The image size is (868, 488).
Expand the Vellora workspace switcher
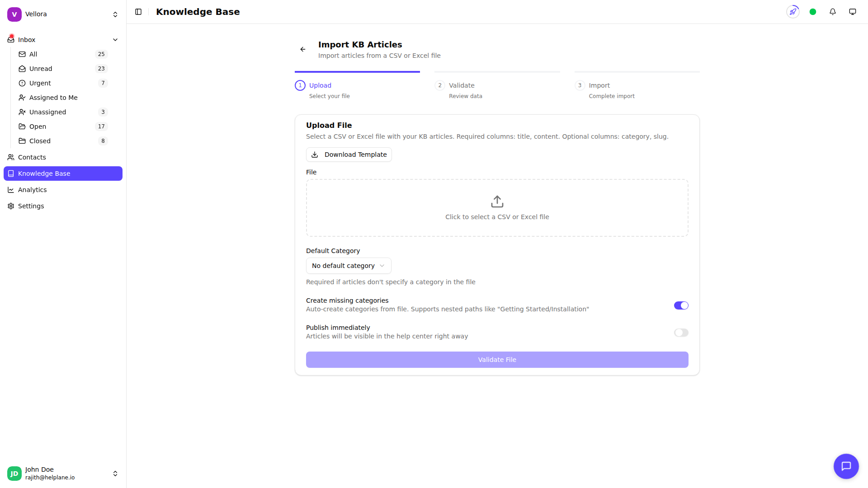click(115, 14)
